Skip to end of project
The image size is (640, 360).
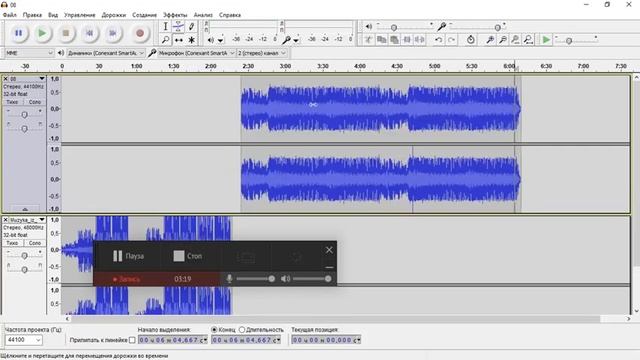[113, 33]
